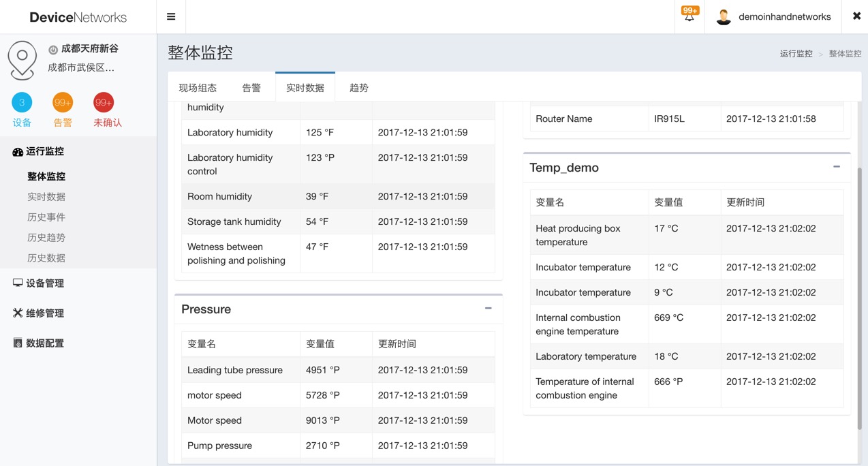This screenshot has height=466, width=868.
Task: Toggle the hamburger sidebar menu icon
Action: (x=171, y=17)
